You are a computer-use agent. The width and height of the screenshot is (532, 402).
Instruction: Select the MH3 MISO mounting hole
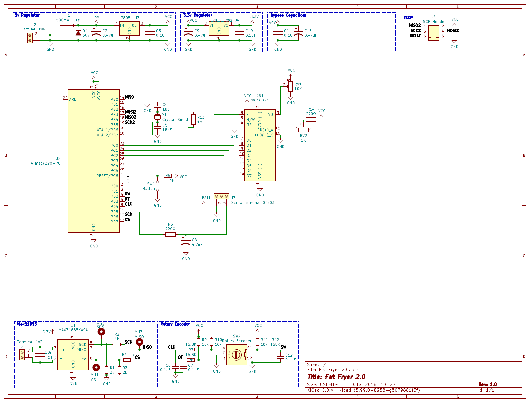tap(140, 342)
